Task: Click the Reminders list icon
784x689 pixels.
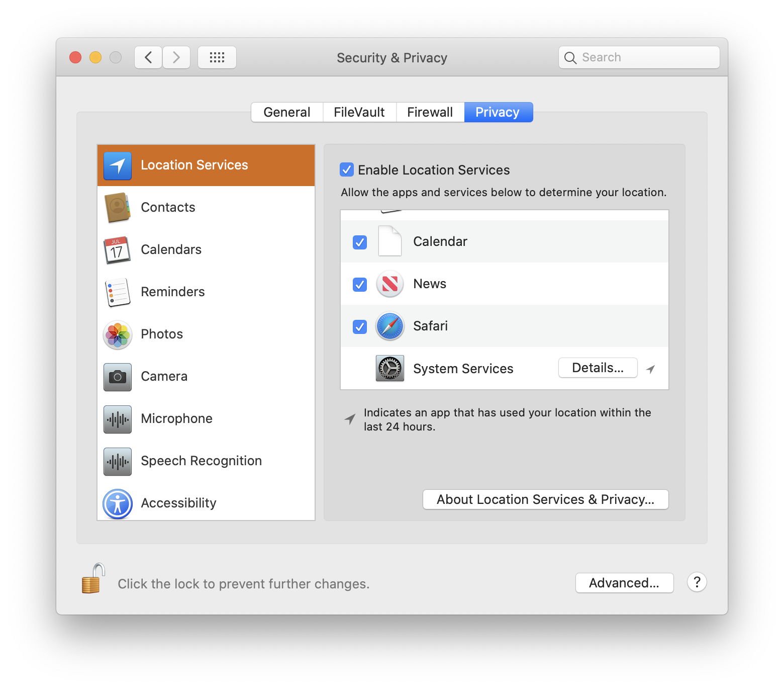Action: click(118, 292)
